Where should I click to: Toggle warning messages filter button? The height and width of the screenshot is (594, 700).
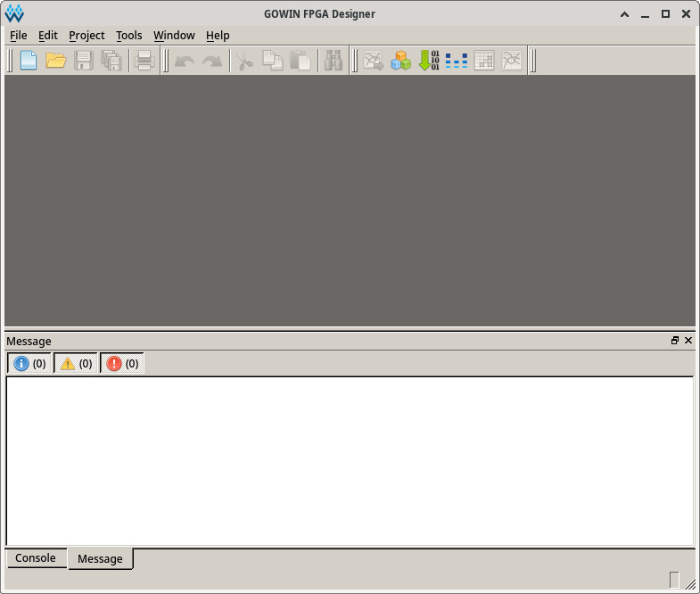click(76, 363)
